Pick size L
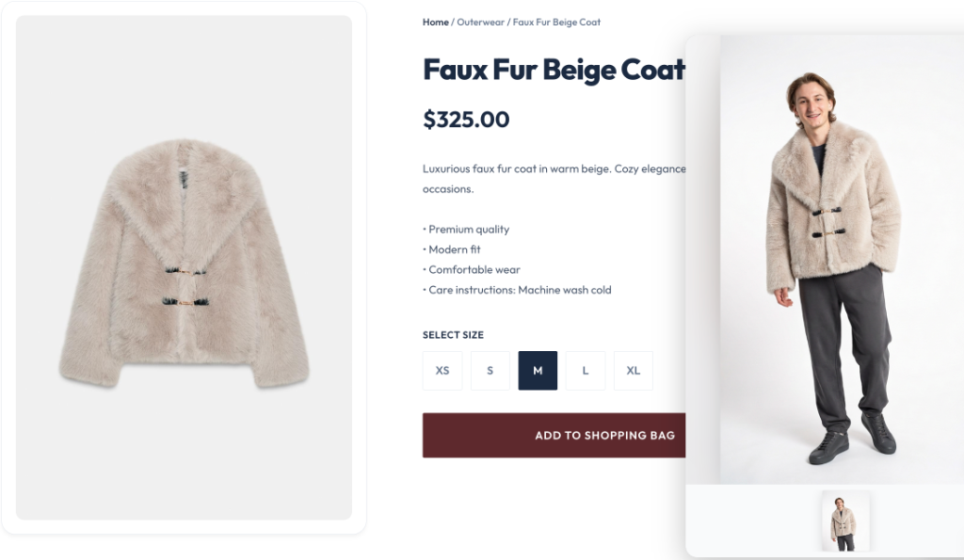The image size is (964, 560). point(586,371)
